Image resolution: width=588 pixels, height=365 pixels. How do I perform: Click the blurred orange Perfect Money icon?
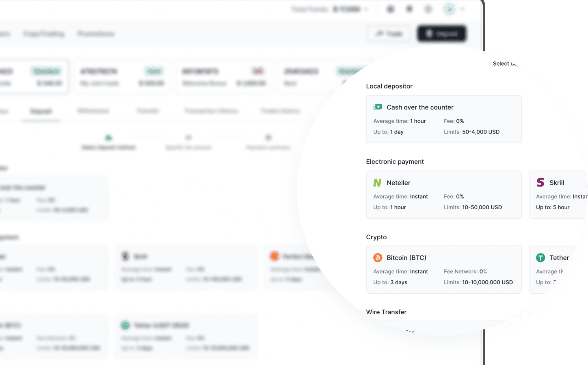click(x=275, y=256)
